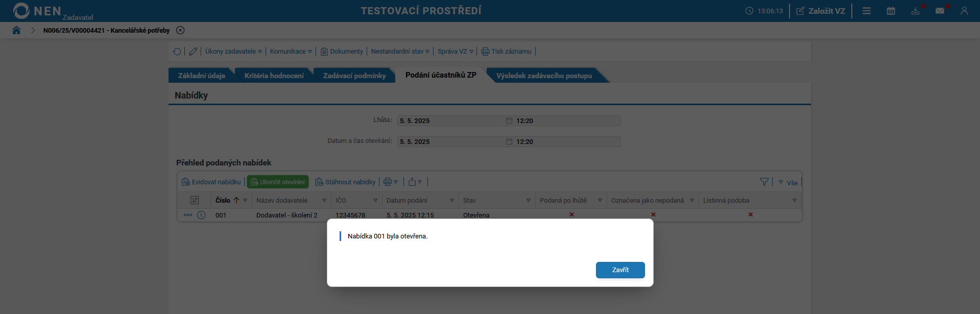The width and height of the screenshot is (980, 314).
Task: Click Tisk záznamu to print record
Action: (507, 52)
